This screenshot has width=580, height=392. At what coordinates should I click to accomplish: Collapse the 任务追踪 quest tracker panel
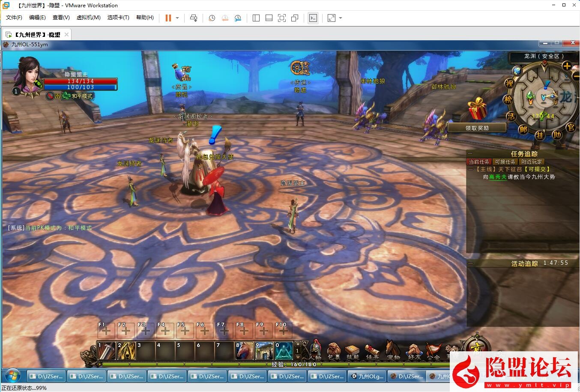click(470, 154)
